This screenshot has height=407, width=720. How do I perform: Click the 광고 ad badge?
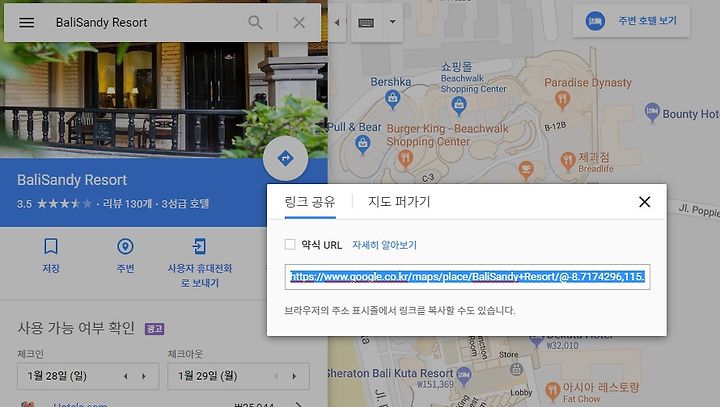point(154,328)
